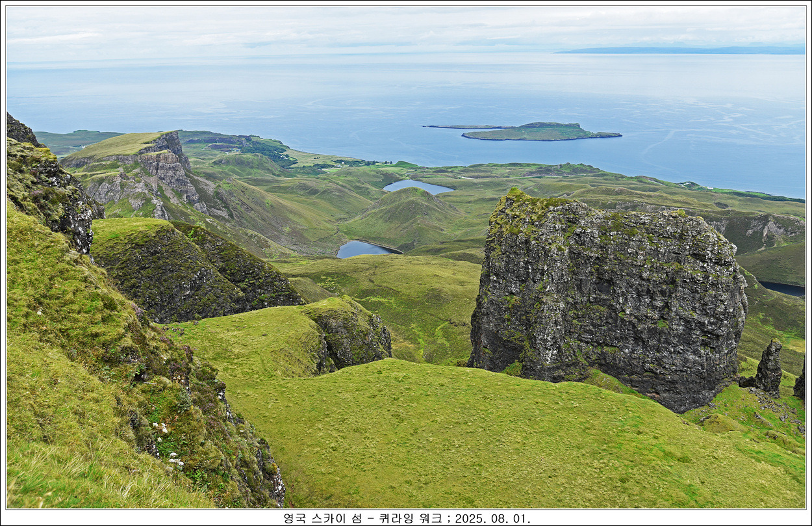Click the date '2025. 08. 01.'
The width and height of the screenshot is (812, 526).
point(492,518)
